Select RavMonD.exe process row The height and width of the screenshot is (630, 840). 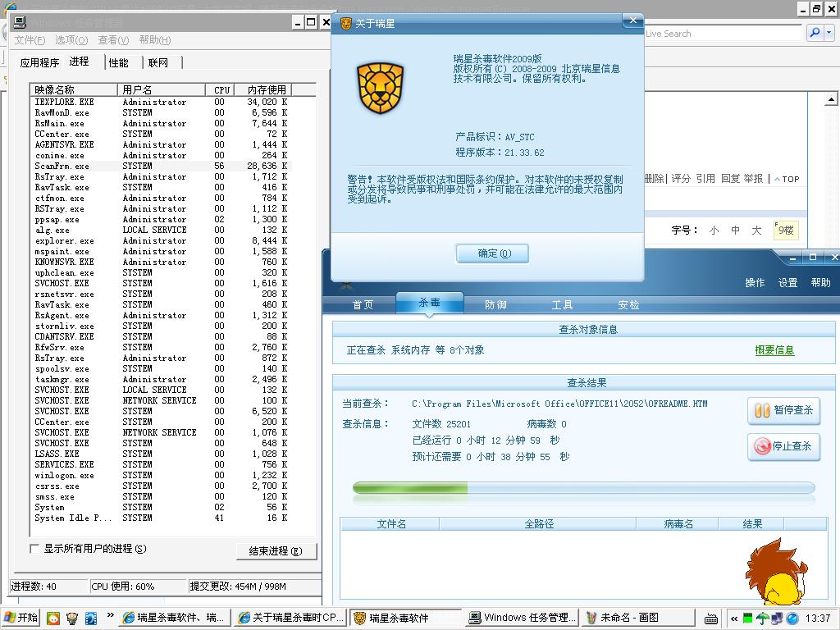(x=161, y=112)
